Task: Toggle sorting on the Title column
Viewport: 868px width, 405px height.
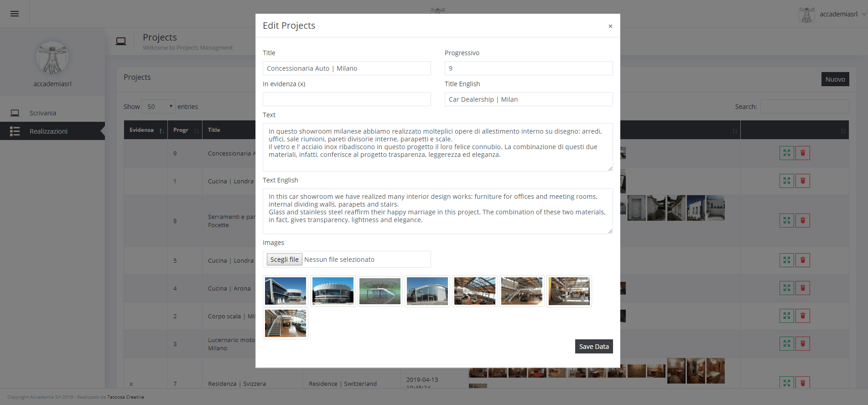Action: pos(213,130)
